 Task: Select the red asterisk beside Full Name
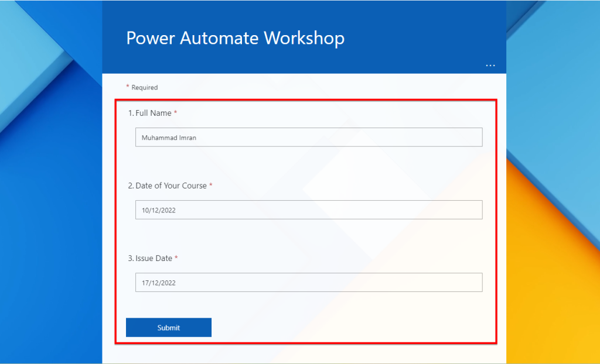click(x=175, y=111)
